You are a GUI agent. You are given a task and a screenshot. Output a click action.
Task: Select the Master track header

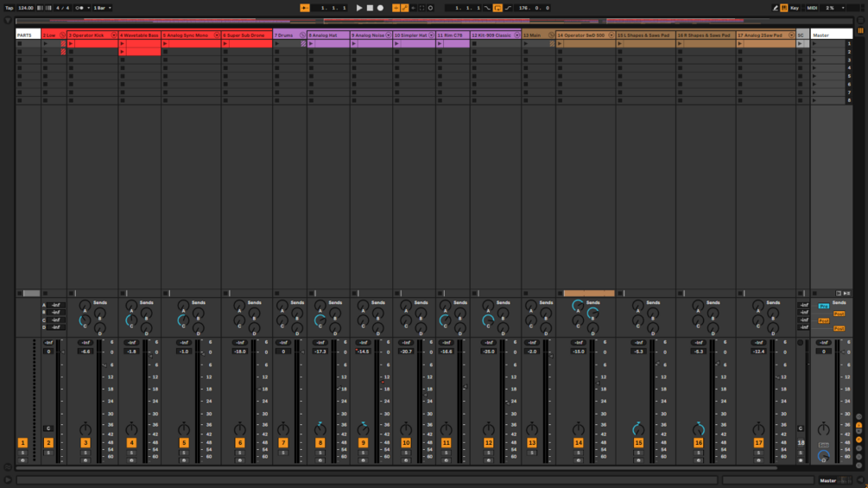[x=832, y=35]
